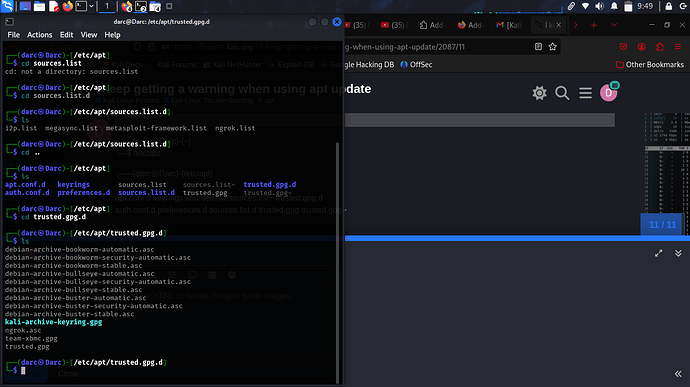The image size is (690, 387).
Task: Open Firefox application menu icon
Action: [x=678, y=47]
